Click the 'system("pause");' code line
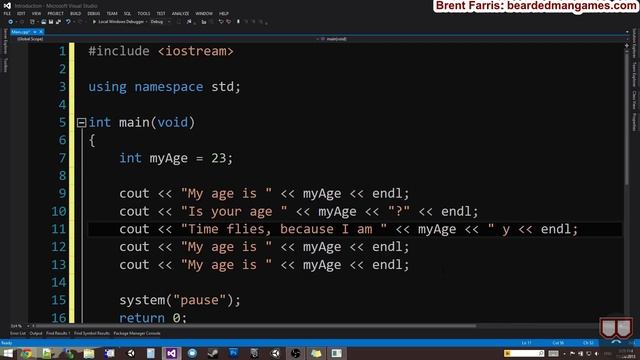This screenshot has width=640, height=360. [x=180, y=300]
